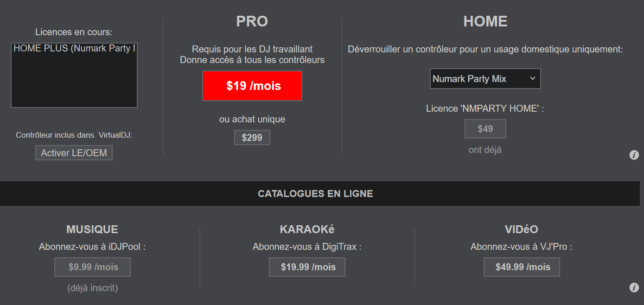Click the 'Licences en cours:' label
644x305 pixels.
(x=74, y=32)
